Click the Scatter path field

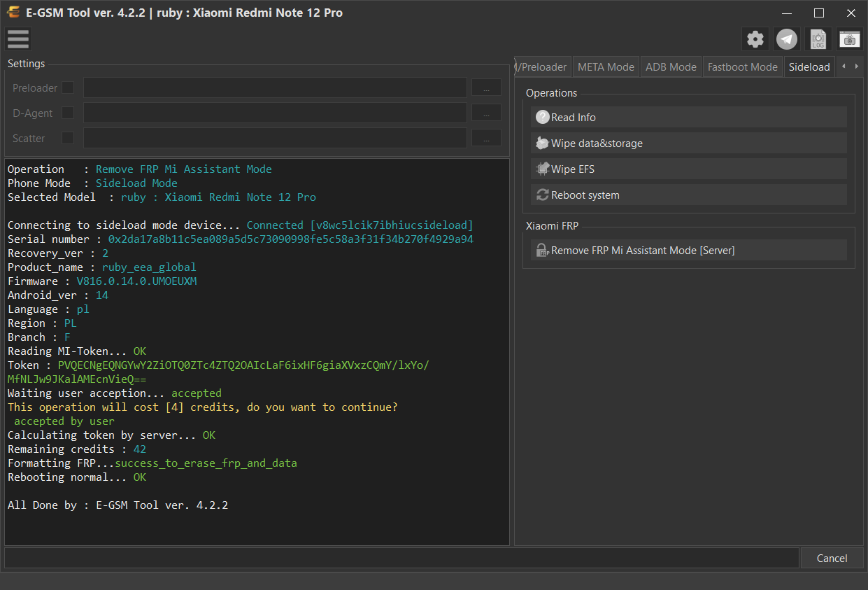click(275, 138)
